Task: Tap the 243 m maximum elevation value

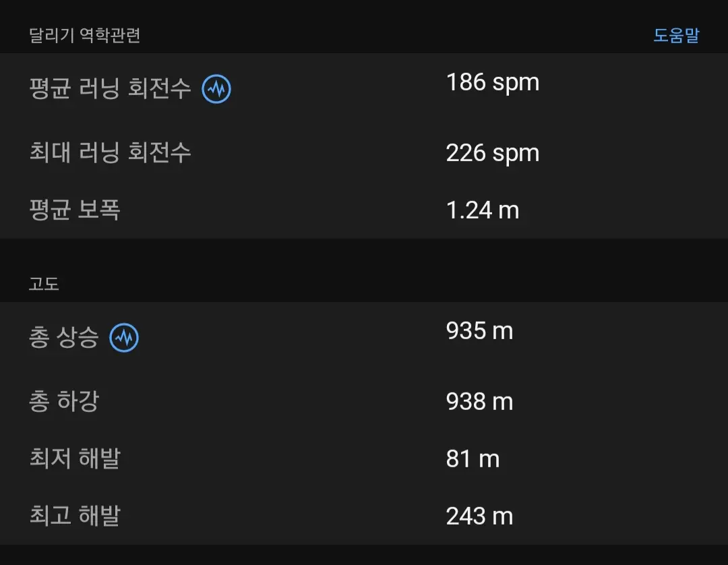Action: point(479,516)
